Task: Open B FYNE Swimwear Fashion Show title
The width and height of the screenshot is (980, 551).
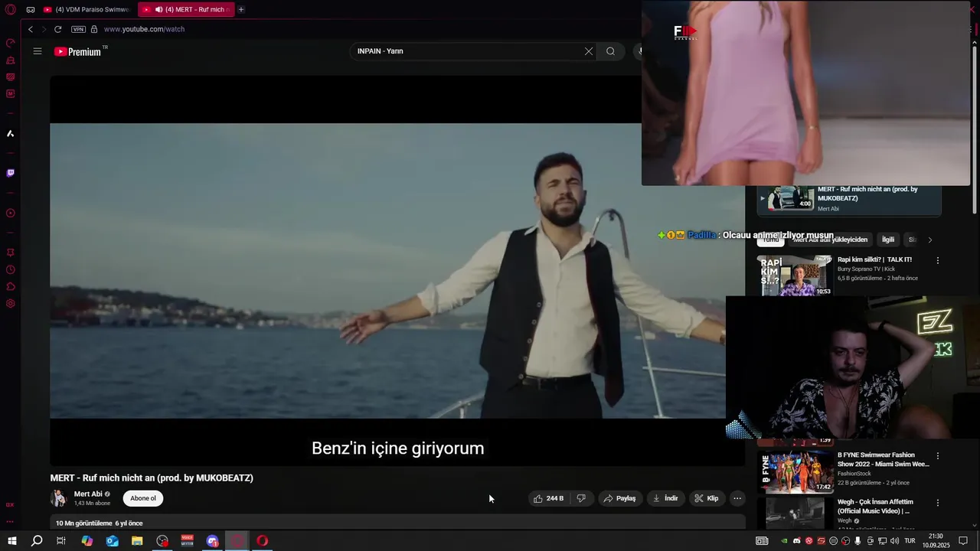Action: point(883,459)
